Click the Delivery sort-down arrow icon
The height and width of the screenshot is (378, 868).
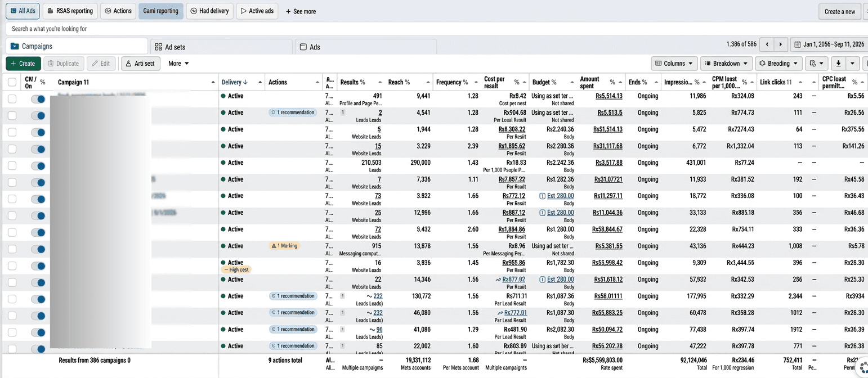click(245, 82)
